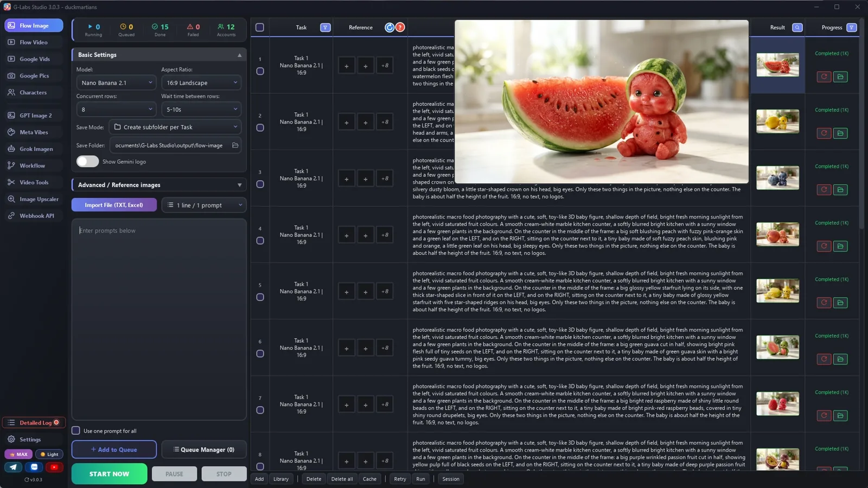Image resolution: width=868 pixels, height=488 pixels.
Task: Open the Model dropdown Nano Banana 2.1
Action: [116, 83]
